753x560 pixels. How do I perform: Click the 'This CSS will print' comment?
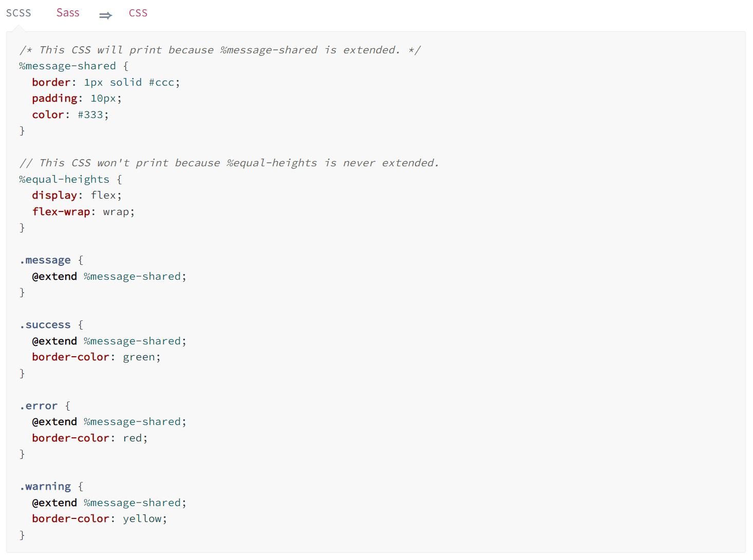click(220, 50)
